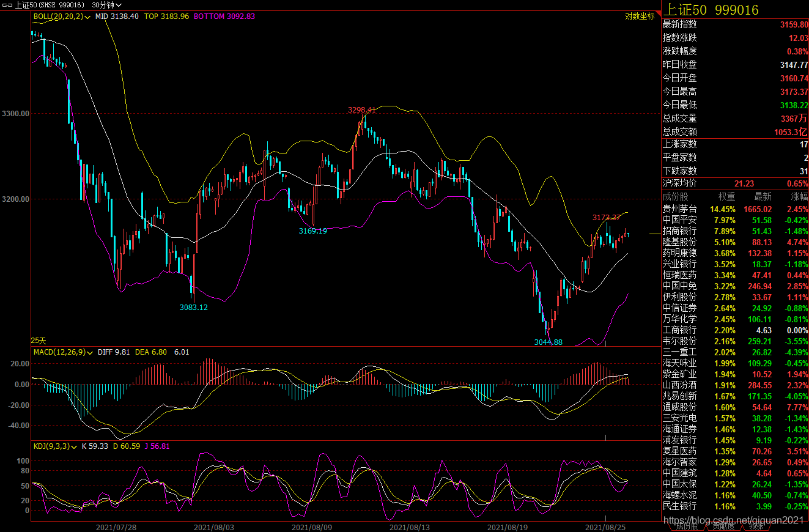Select the 中国太保 stock row
Viewport: 809px width, 532px height.
(x=736, y=484)
